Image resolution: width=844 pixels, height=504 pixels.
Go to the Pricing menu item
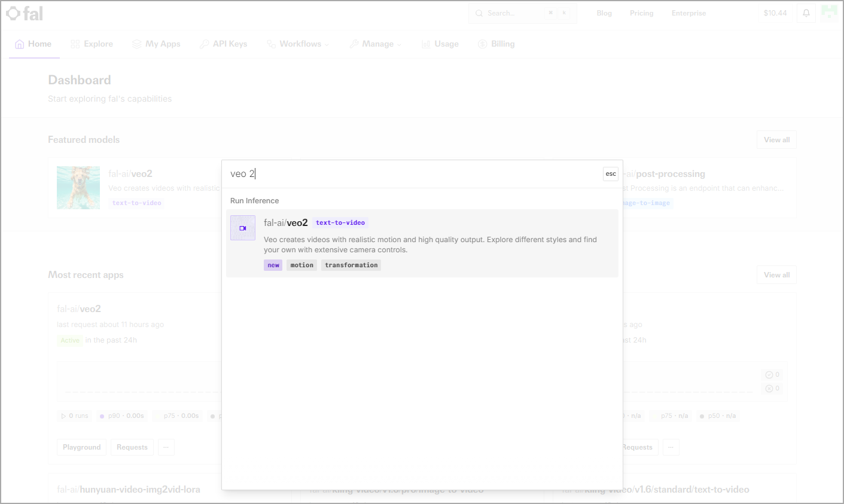(x=641, y=13)
